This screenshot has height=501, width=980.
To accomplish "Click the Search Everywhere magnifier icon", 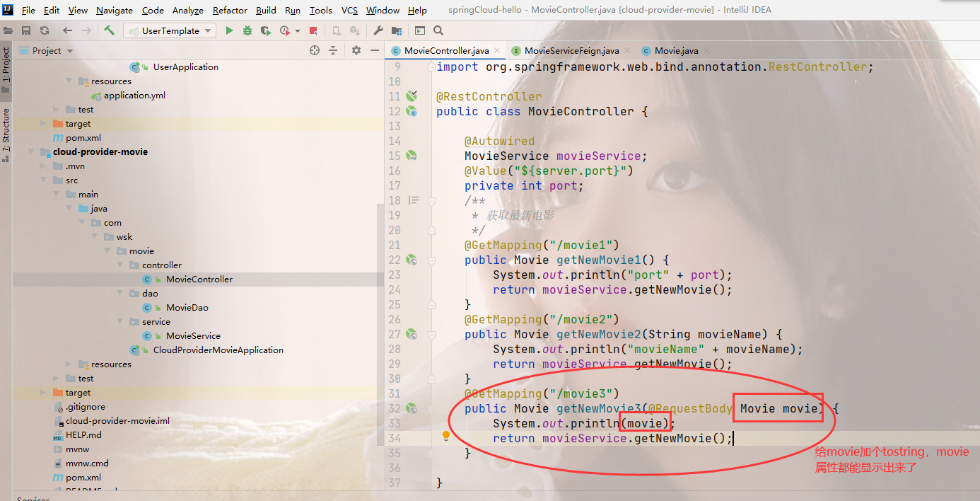I will [x=438, y=30].
